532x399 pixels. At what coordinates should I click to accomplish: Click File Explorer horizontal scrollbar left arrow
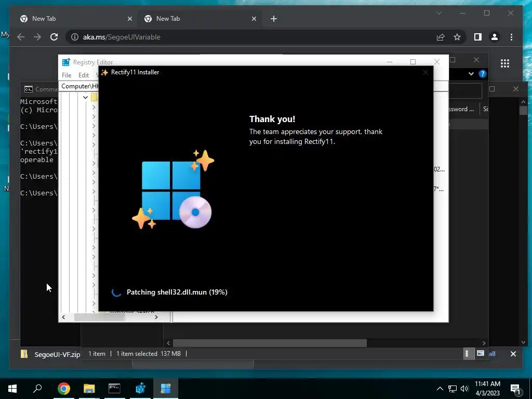(x=168, y=343)
